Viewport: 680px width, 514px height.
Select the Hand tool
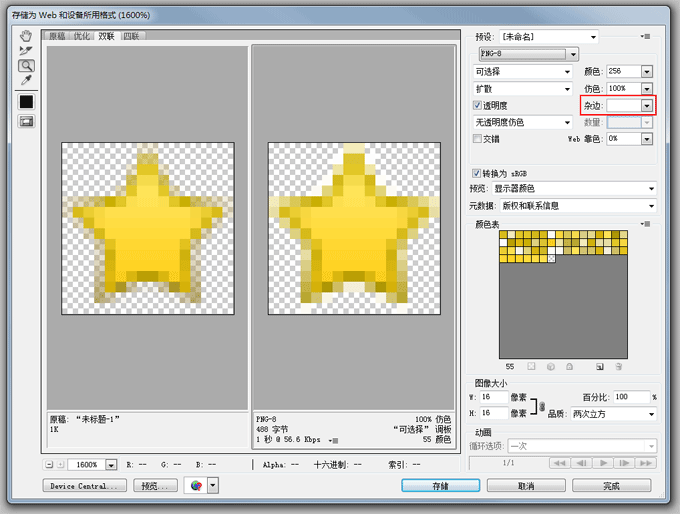tap(26, 36)
